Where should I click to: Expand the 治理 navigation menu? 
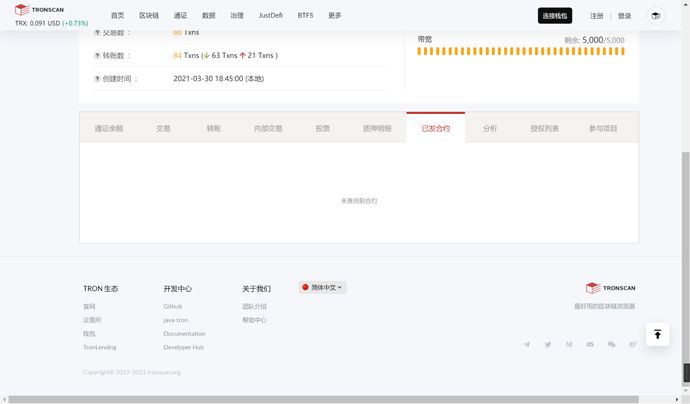click(x=237, y=15)
